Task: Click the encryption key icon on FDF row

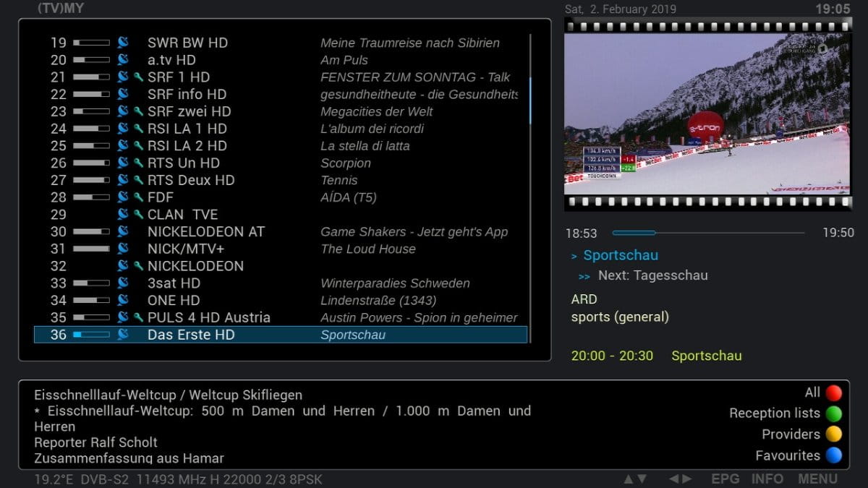Action: tap(138, 197)
